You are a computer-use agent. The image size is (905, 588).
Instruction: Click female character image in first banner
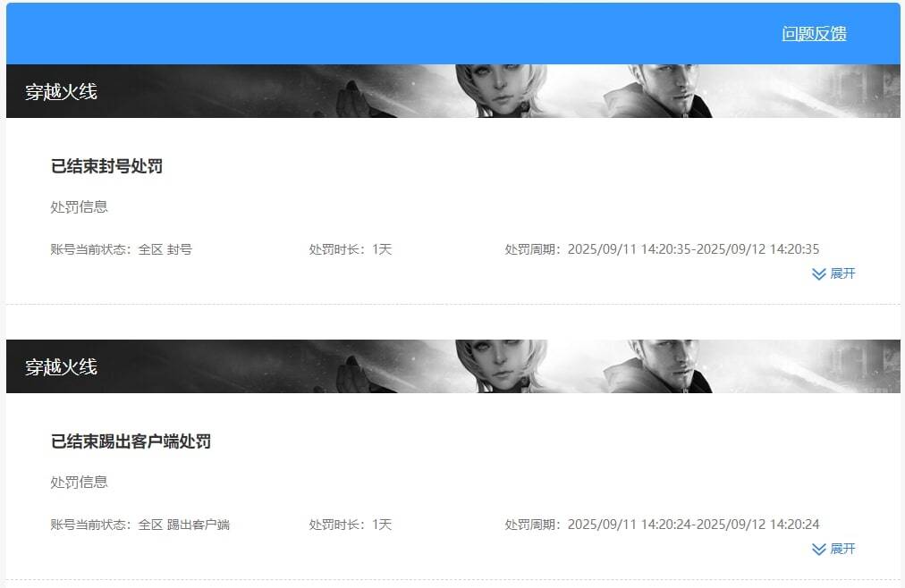point(500,91)
